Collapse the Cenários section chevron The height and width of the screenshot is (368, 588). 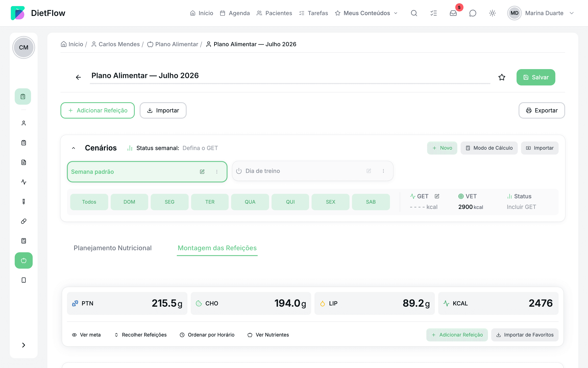[x=74, y=148]
